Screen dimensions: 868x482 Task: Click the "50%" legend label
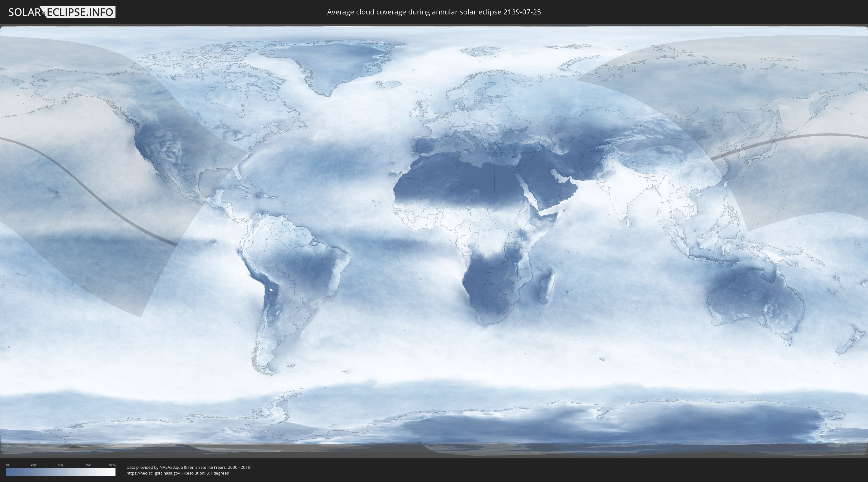point(61,465)
